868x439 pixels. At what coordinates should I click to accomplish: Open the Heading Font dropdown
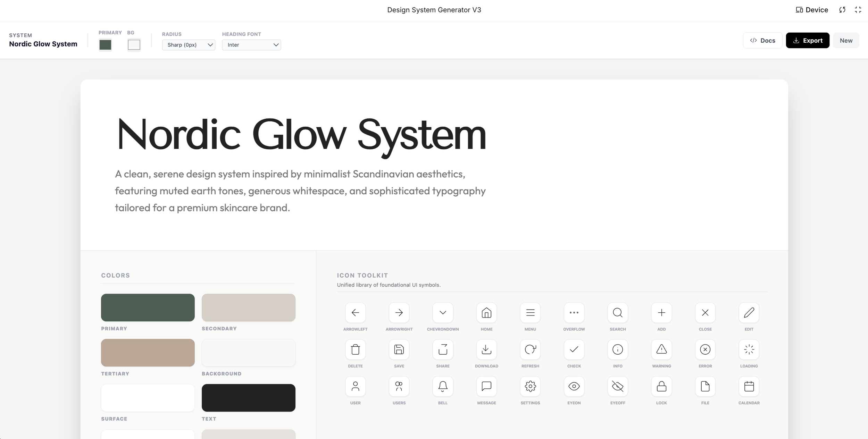pos(251,45)
